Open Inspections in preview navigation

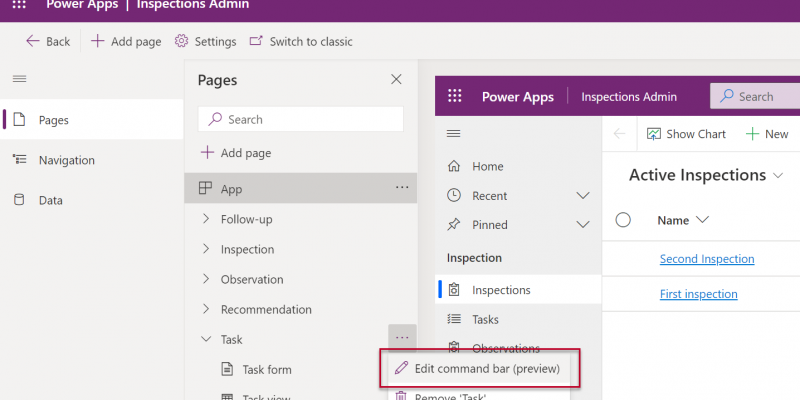518,290
